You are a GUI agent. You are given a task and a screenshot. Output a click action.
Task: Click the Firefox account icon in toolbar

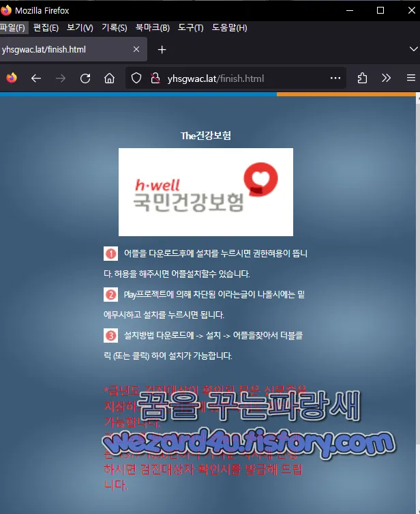(x=12, y=78)
